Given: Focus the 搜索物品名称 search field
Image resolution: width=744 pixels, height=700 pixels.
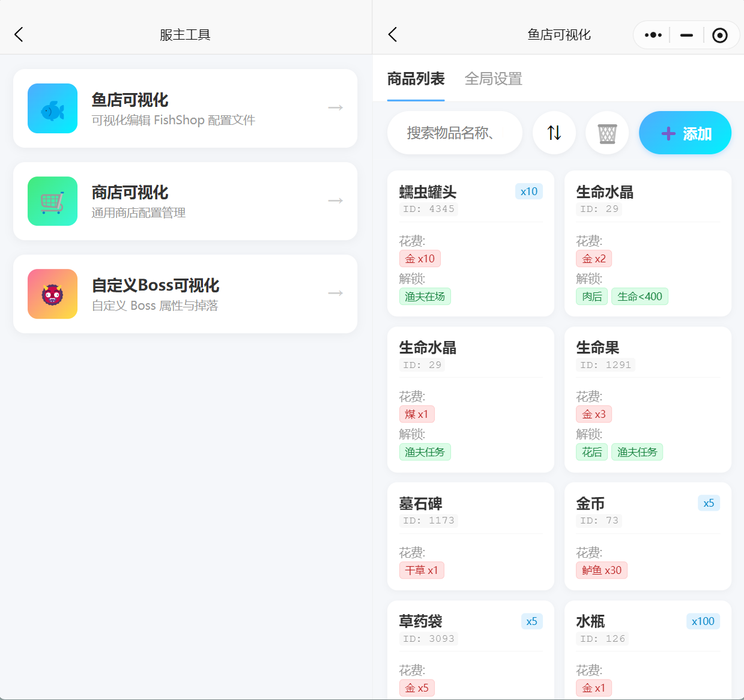Looking at the screenshot, I should [x=455, y=133].
